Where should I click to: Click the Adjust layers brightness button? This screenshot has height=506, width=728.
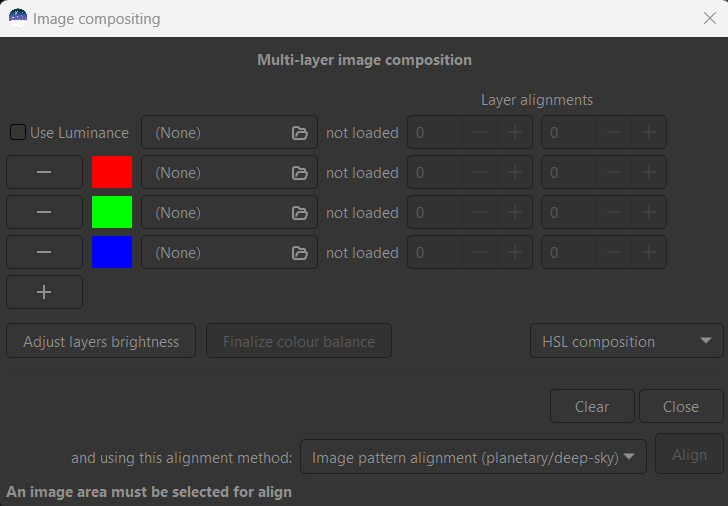101,341
